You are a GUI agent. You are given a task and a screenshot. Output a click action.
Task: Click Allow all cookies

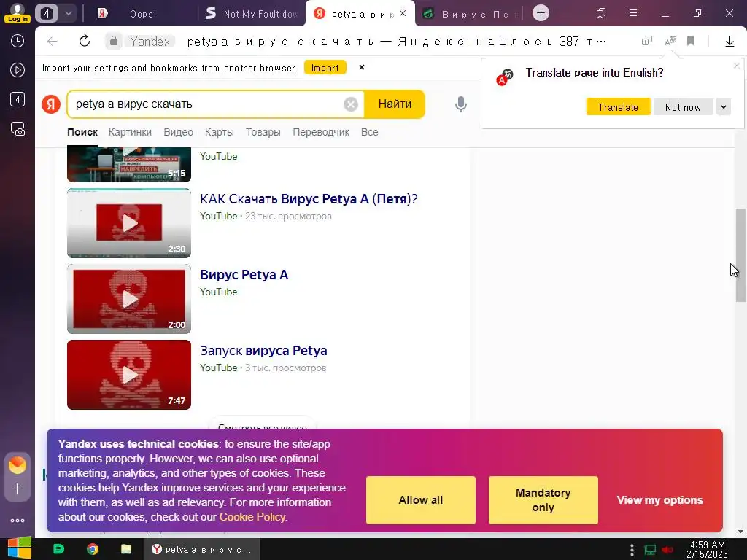421,500
